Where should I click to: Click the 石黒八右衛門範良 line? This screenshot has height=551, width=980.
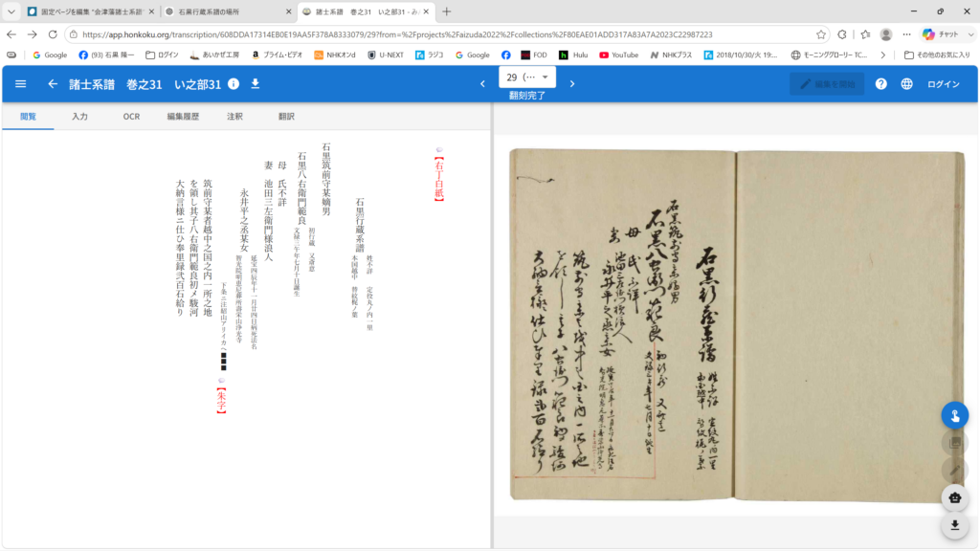click(x=302, y=188)
